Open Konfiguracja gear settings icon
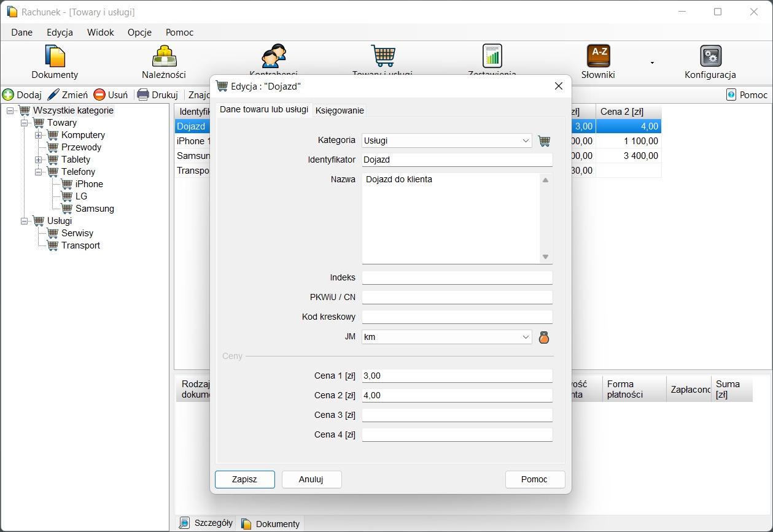773x532 pixels. point(710,56)
